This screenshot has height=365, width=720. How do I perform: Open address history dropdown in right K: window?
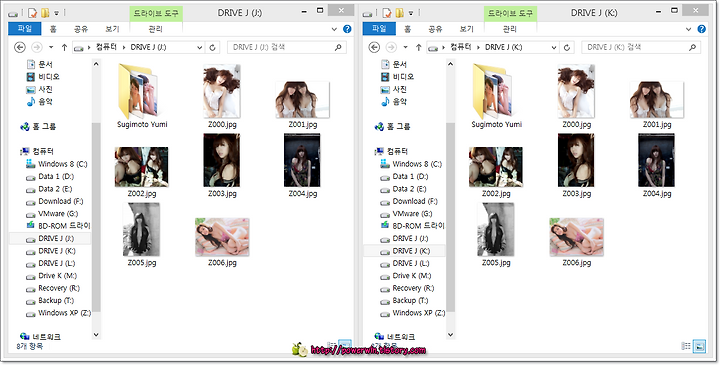click(554, 47)
